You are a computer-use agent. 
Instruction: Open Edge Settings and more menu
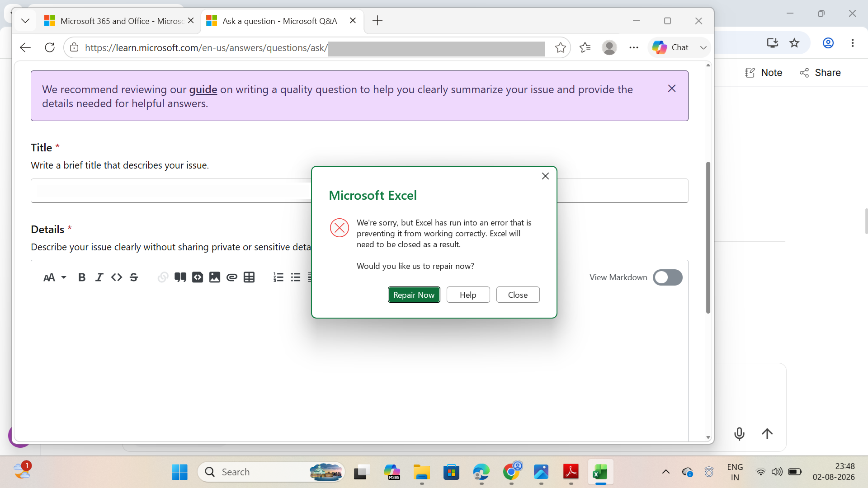click(634, 47)
